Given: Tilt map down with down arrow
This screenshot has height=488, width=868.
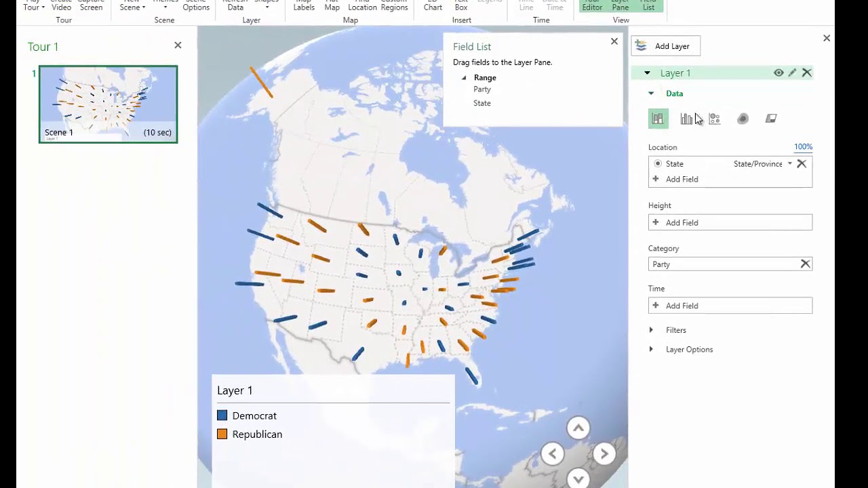Looking at the screenshot, I should point(578,478).
